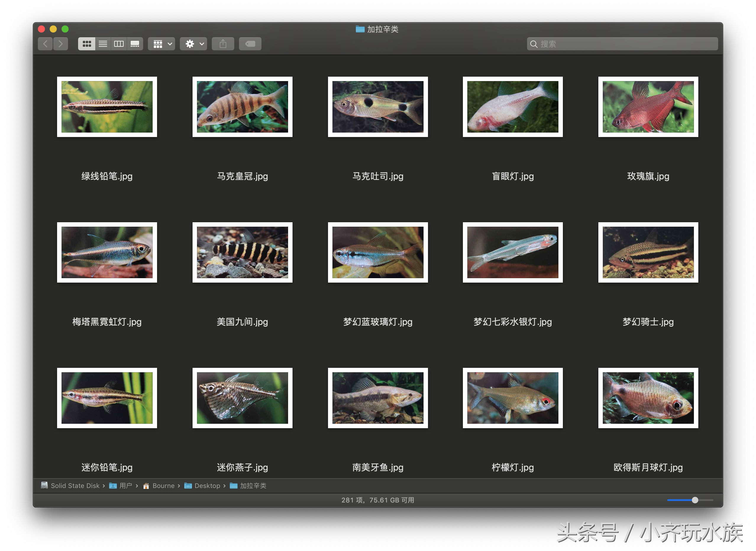The height and width of the screenshot is (551, 756).
Task: Switch to icon view
Action: tap(87, 44)
